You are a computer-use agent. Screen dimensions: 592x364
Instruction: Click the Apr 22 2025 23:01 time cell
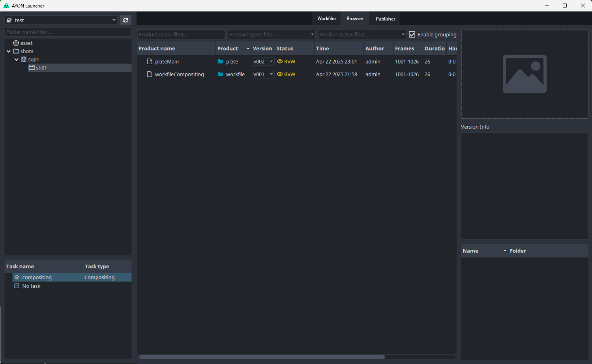pos(337,62)
